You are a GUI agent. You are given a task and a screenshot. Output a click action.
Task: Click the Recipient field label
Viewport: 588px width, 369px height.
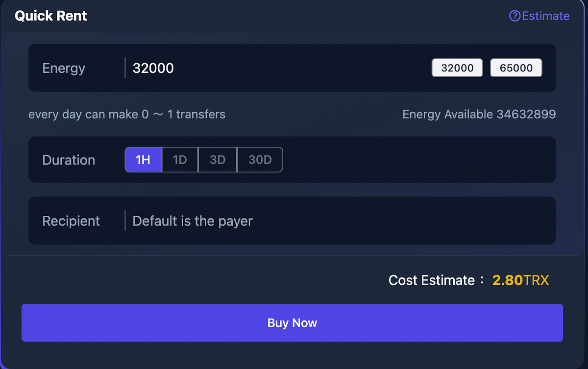(71, 221)
